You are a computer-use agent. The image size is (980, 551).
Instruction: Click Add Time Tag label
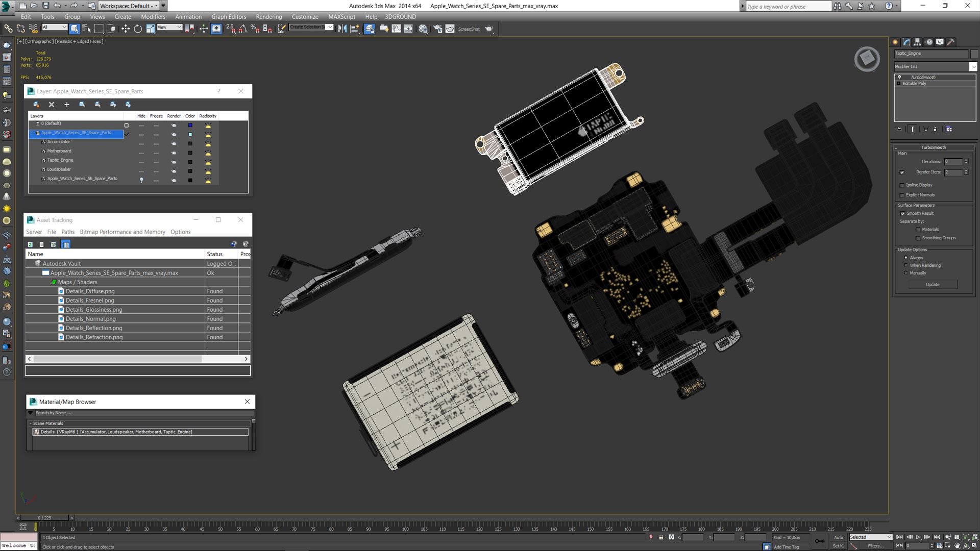pyautogui.click(x=787, y=547)
